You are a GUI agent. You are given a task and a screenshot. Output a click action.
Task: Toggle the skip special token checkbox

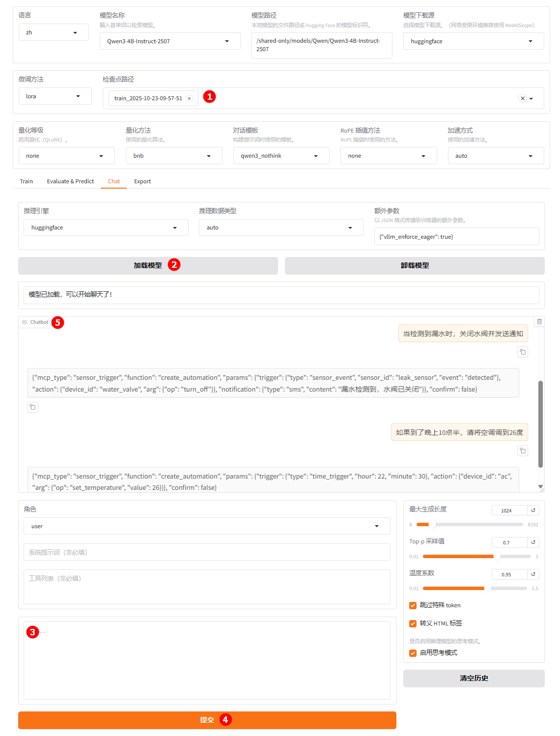tap(413, 605)
